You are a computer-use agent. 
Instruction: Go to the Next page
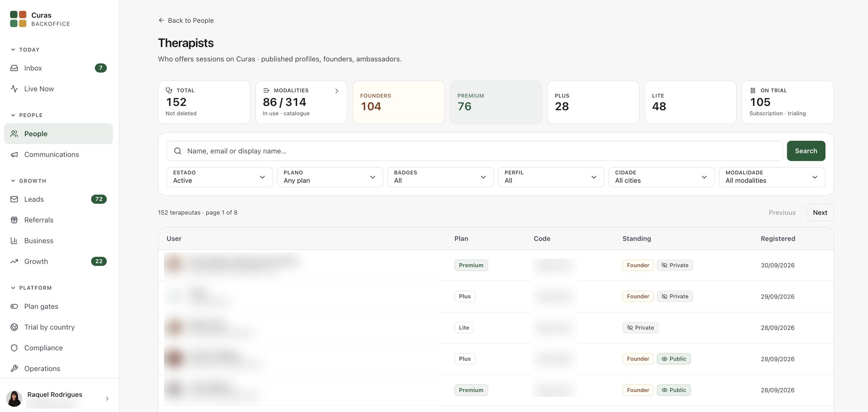click(820, 213)
